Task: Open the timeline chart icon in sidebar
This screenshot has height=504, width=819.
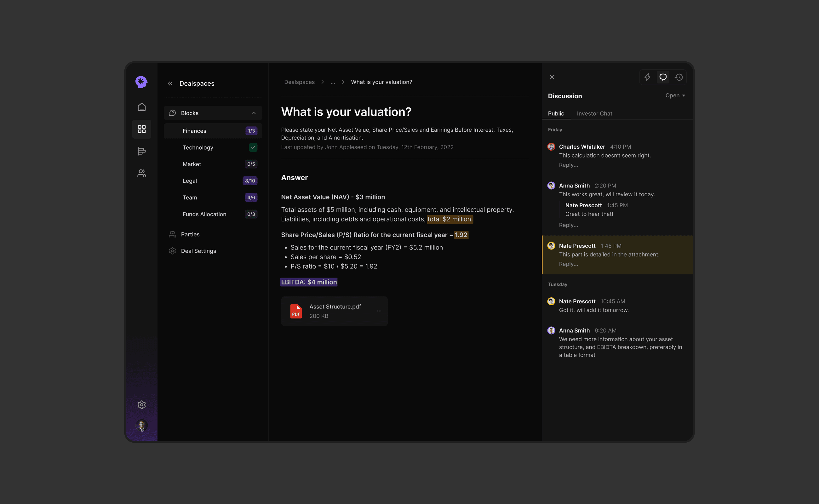Action: click(142, 151)
